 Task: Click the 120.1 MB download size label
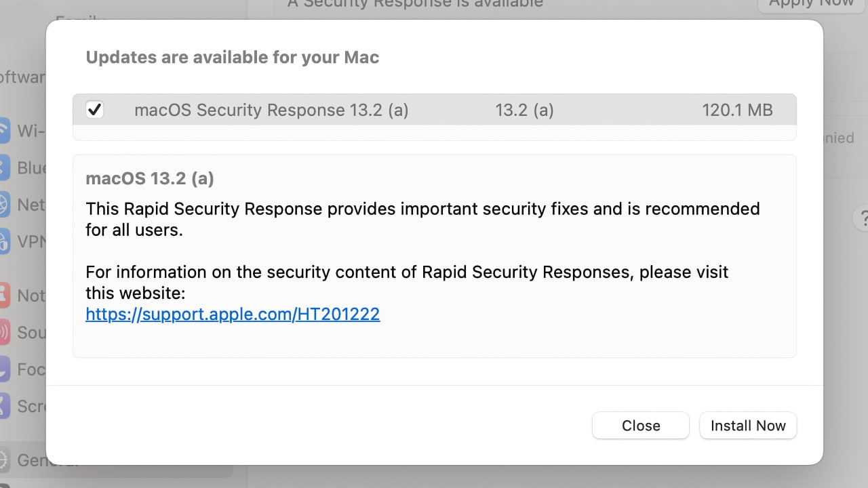pyautogui.click(x=737, y=109)
